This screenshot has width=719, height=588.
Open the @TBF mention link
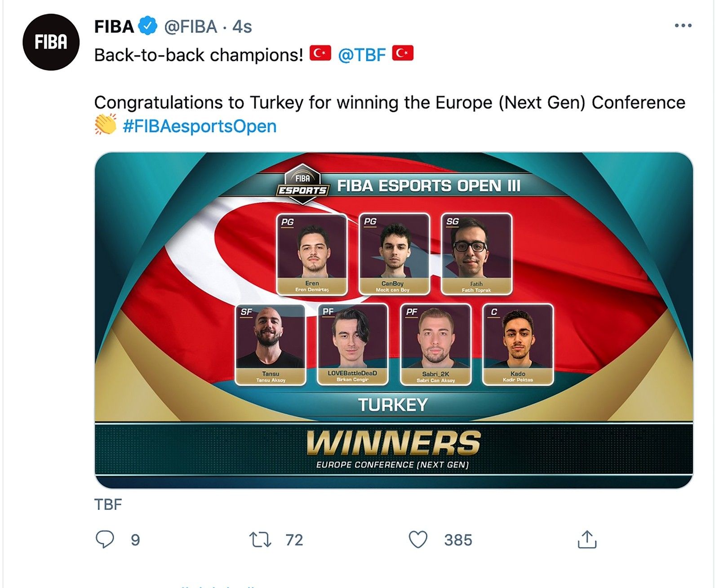(x=361, y=55)
